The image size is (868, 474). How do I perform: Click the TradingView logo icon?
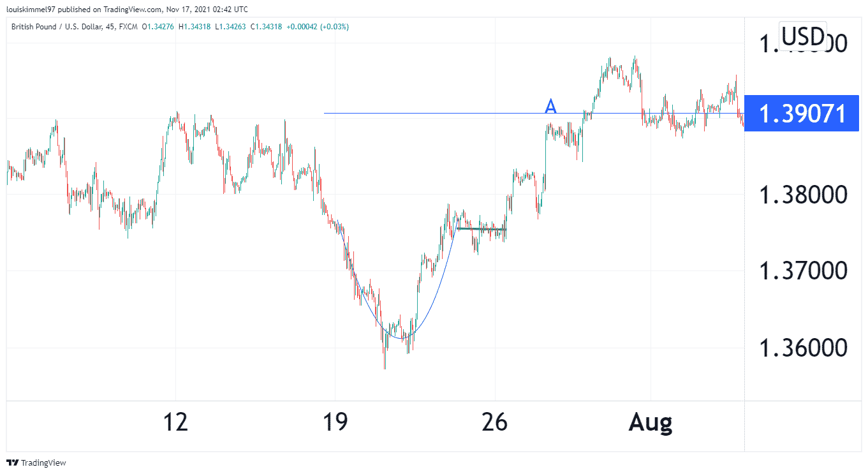point(12,463)
